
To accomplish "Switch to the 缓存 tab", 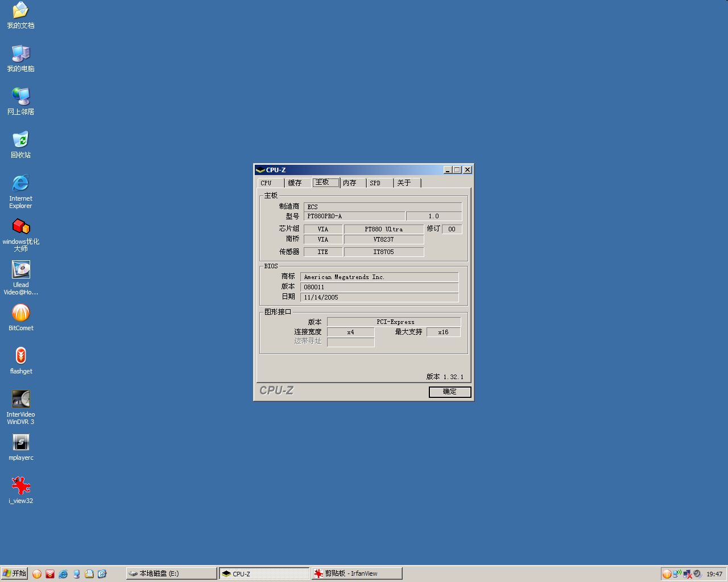I will tap(297, 183).
